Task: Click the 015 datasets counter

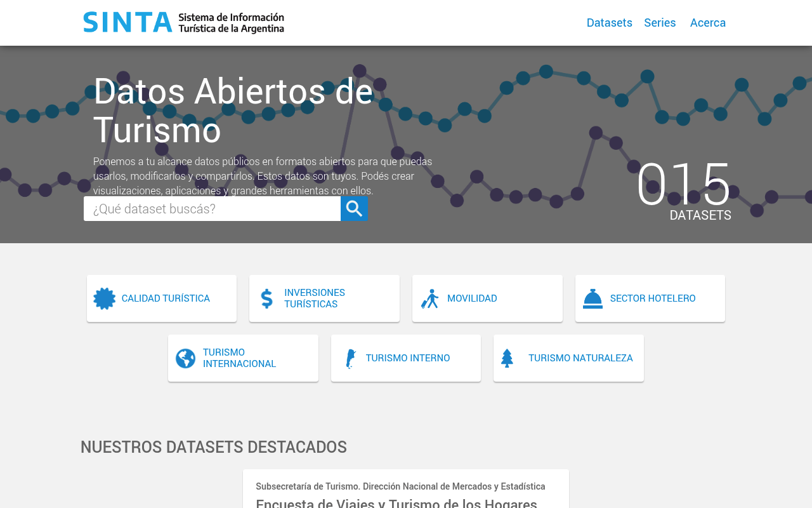Action: point(684,184)
